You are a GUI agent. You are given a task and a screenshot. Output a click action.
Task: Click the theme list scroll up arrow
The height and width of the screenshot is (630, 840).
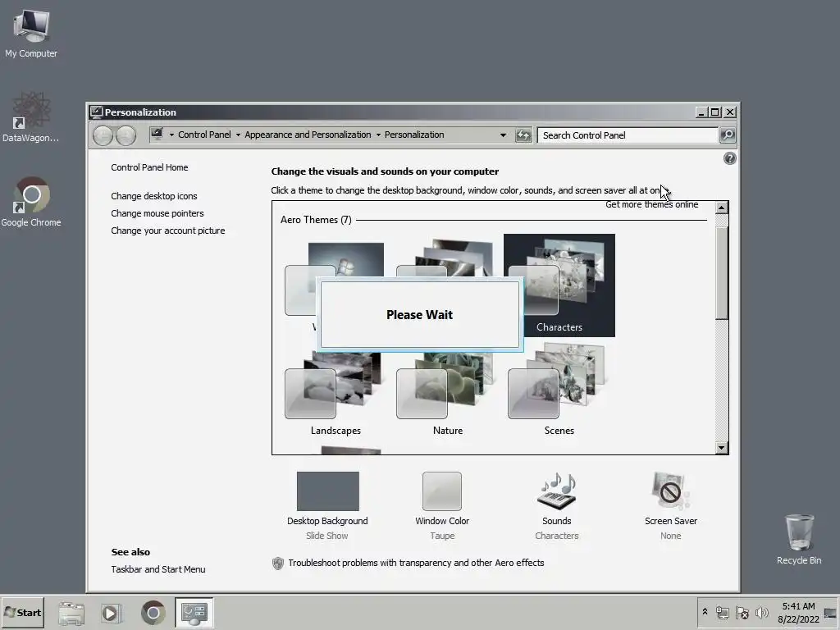pos(722,208)
